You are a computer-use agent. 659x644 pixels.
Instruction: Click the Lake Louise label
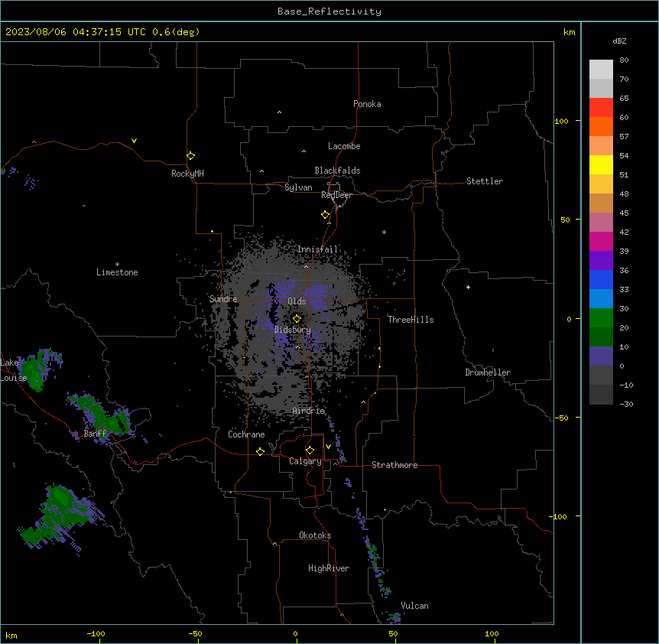(x=14, y=370)
